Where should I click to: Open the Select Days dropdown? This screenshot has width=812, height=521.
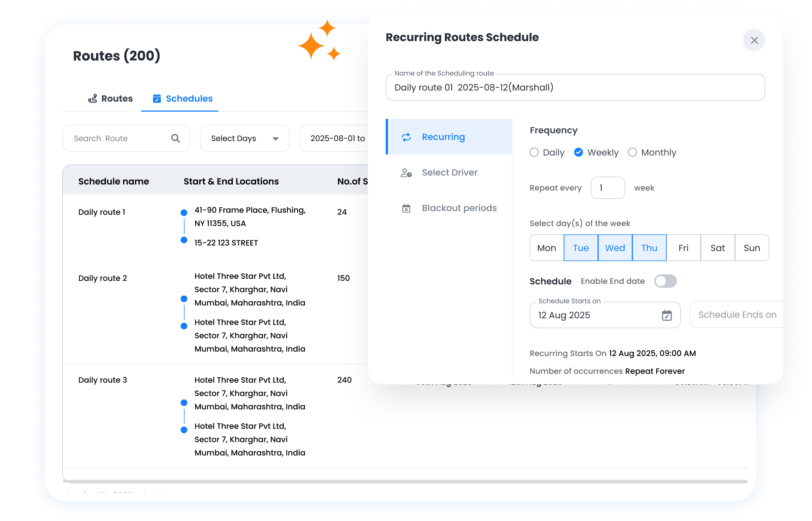point(244,138)
